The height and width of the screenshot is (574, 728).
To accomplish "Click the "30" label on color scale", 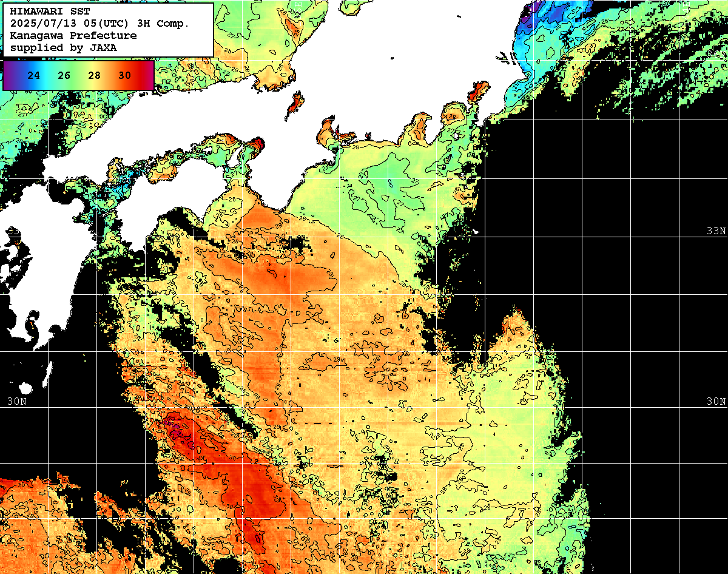I will (124, 75).
